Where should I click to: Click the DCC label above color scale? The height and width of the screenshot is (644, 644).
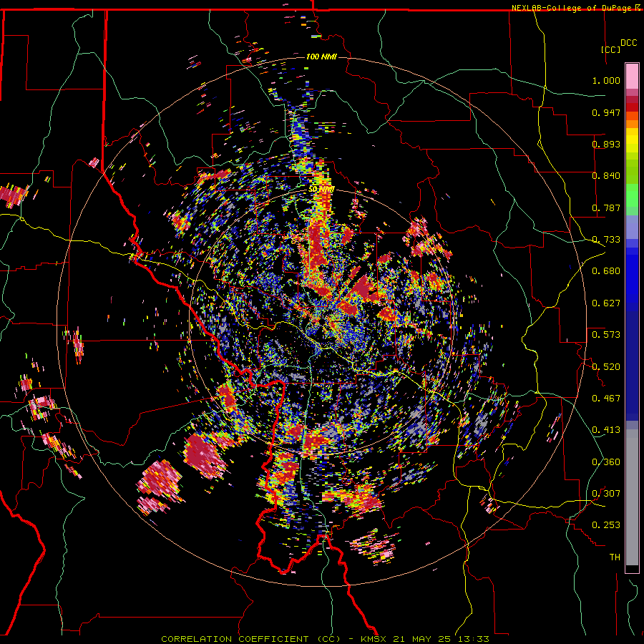628,43
